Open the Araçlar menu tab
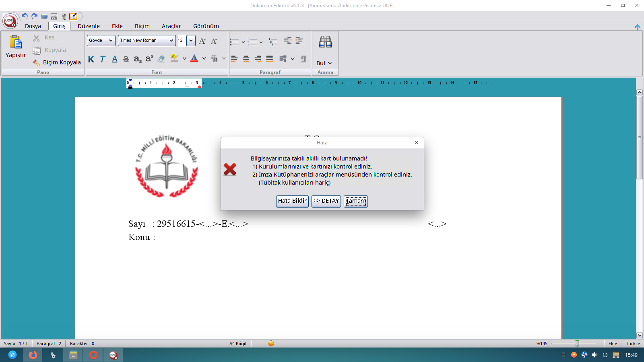644x362 pixels. pyautogui.click(x=171, y=26)
